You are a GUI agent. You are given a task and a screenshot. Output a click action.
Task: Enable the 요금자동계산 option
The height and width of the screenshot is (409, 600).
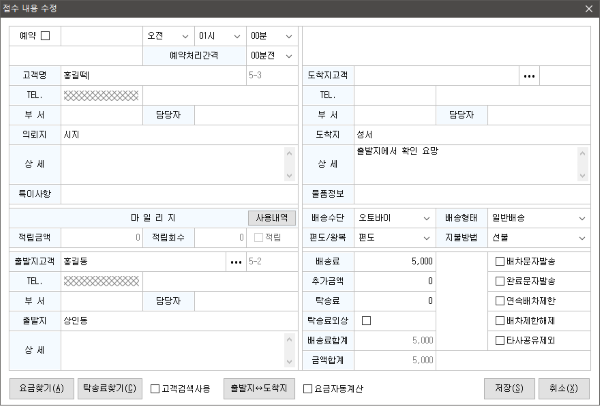(x=308, y=388)
